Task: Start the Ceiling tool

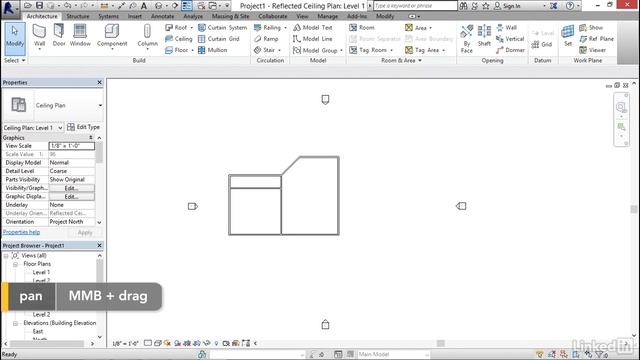Action: click(179, 39)
